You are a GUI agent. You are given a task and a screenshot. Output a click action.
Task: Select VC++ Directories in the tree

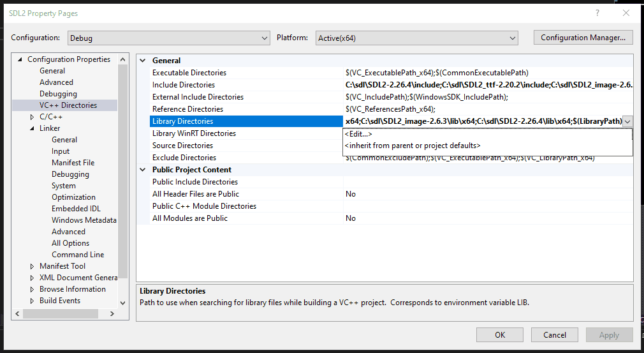pos(68,105)
